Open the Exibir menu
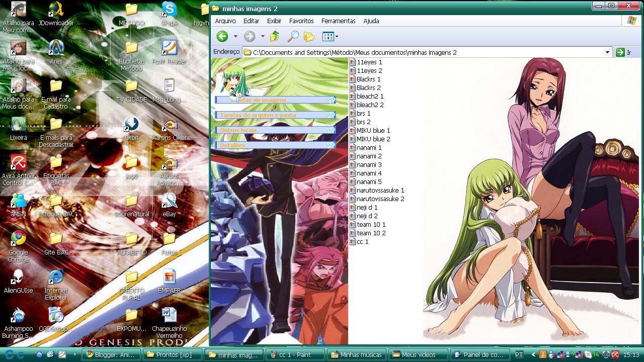This screenshot has width=644, height=362. point(274,21)
